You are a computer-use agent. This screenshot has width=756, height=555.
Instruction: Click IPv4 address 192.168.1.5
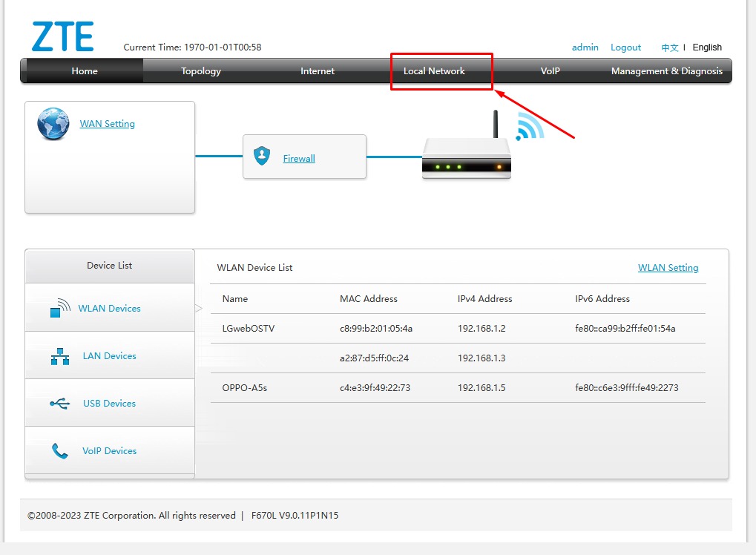(x=481, y=387)
